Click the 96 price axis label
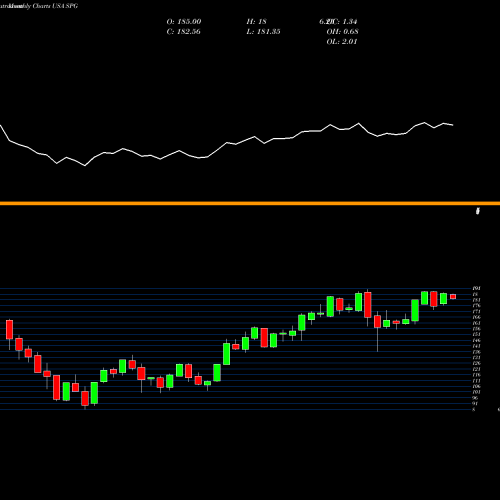 coord(476,398)
